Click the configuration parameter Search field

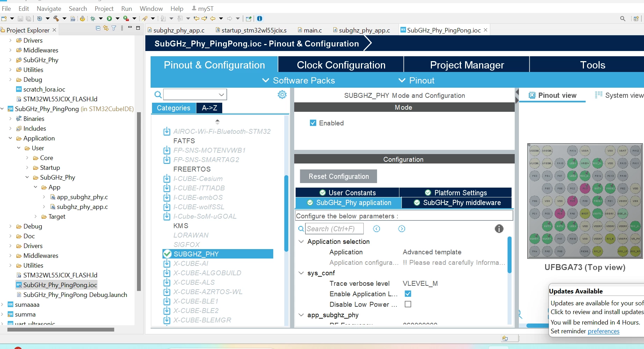[x=334, y=229]
